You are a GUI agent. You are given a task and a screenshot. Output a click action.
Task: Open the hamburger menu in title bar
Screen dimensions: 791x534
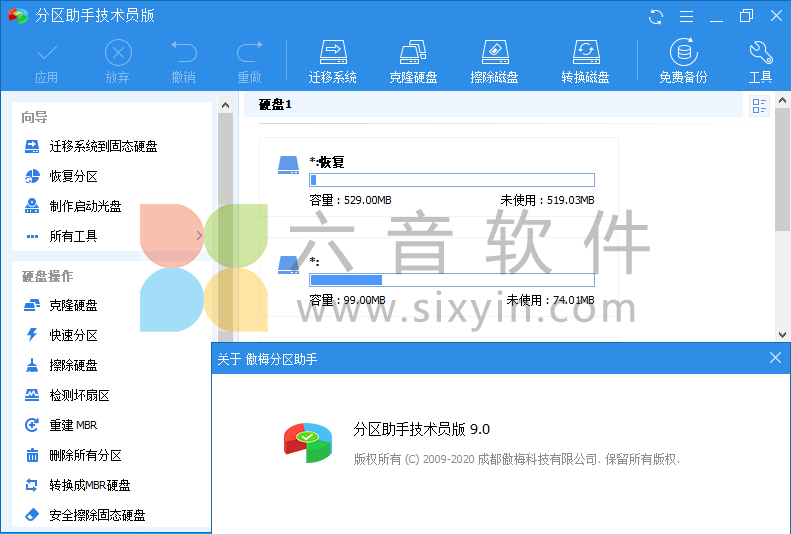point(686,17)
